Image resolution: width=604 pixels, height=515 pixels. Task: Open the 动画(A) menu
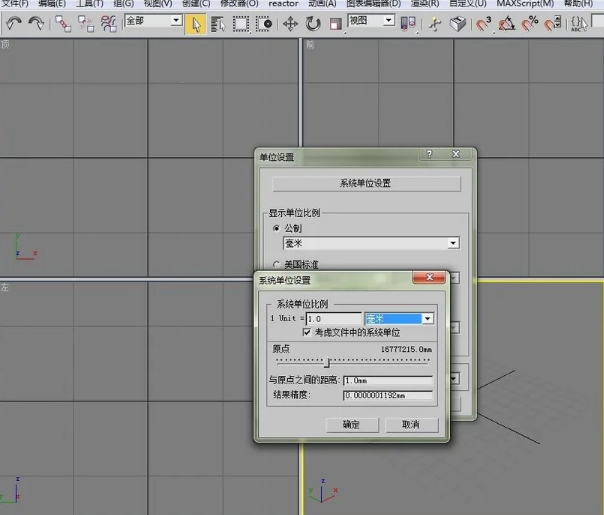click(322, 3)
